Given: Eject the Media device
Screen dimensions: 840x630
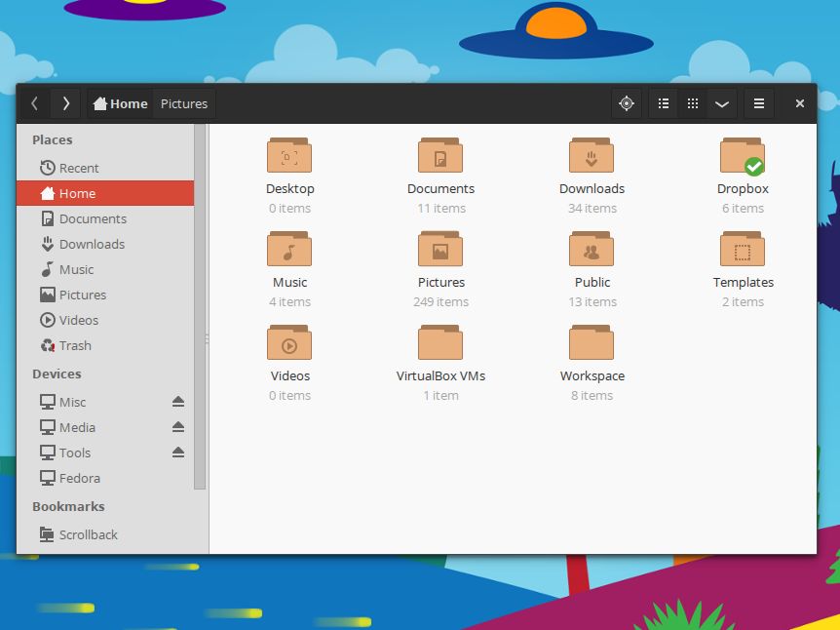Looking at the screenshot, I should 178,427.
